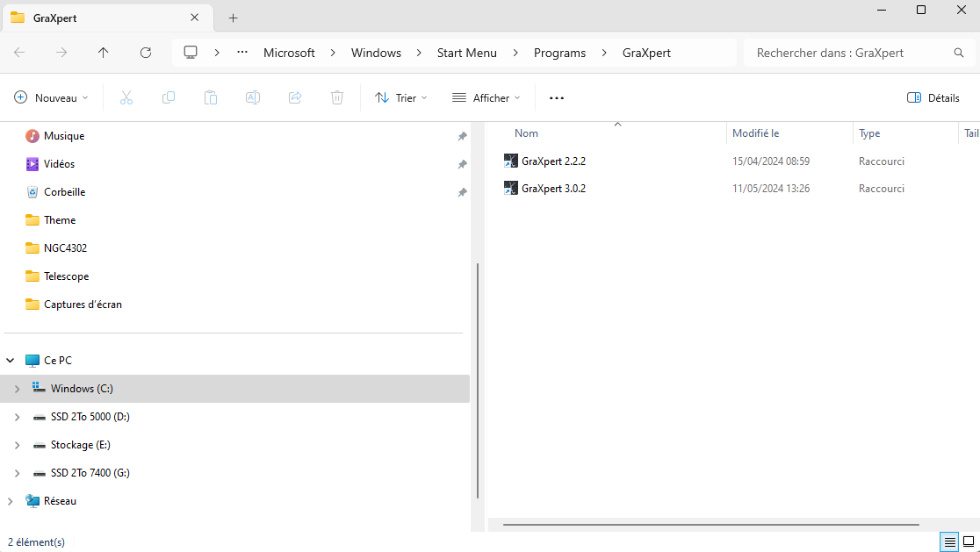Sort by Type column header
The image size is (980, 552).
point(869,133)
